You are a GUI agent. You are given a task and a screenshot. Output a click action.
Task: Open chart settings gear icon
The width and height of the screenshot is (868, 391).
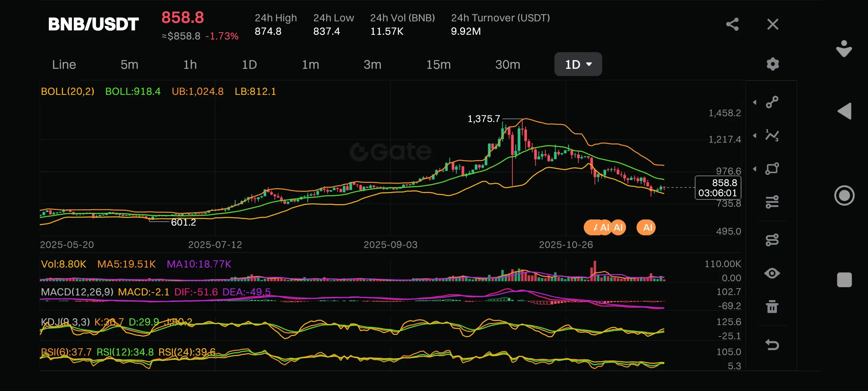point(773,64)
